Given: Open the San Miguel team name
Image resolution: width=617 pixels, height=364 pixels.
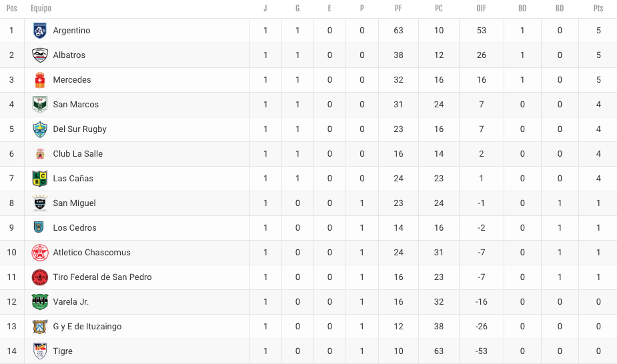Looking at the screenshot, I should click(x=74, y=203).
